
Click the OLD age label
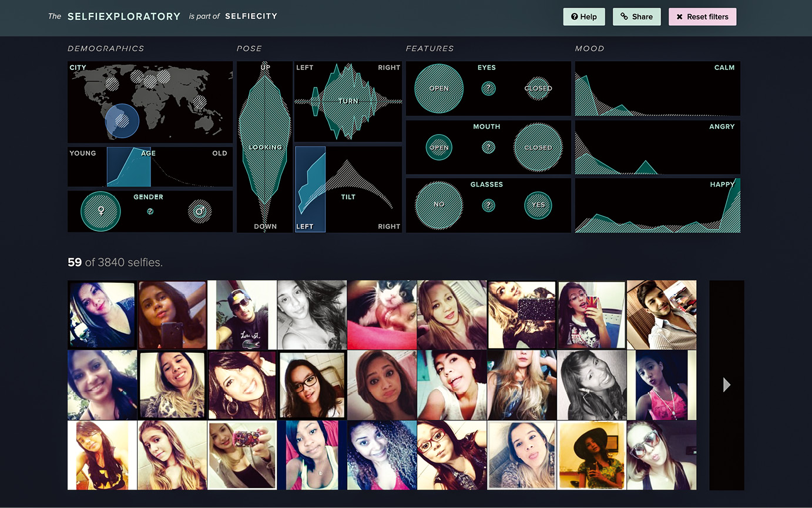220,153
